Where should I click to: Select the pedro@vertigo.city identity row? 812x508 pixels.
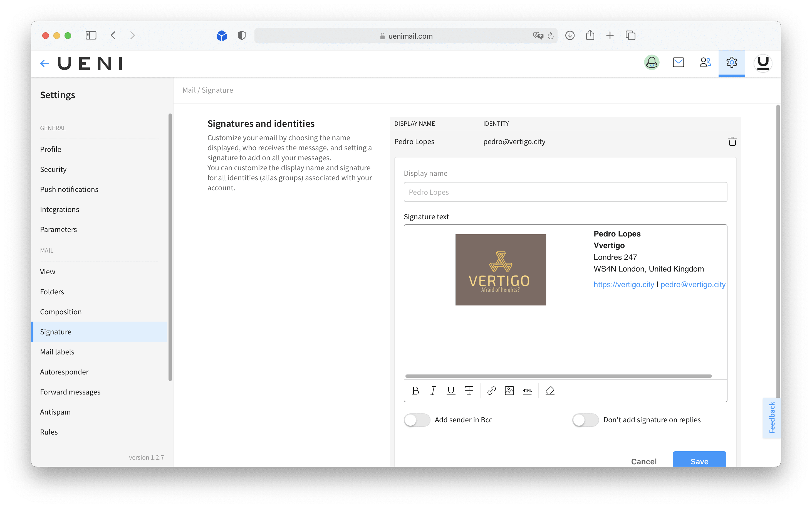pyautogui.click(x=565, y=141)
